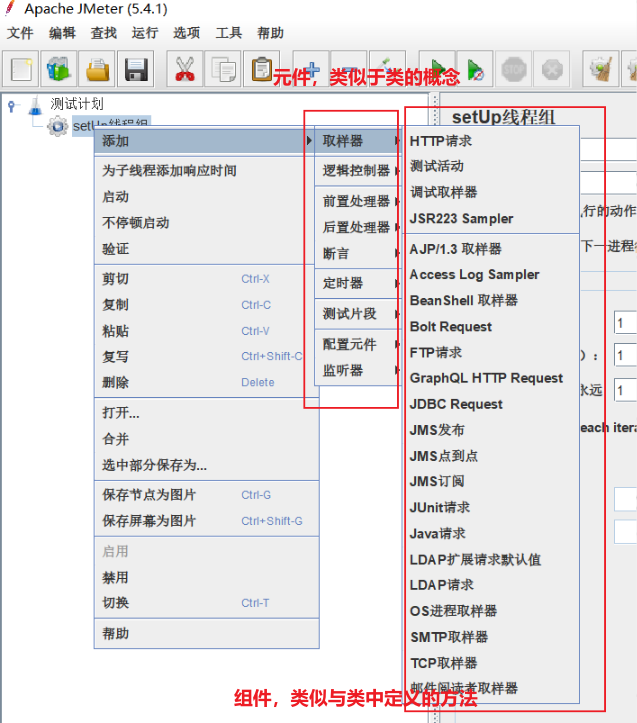Expand the 取样器 submenu
The height and width of the screenshot is (723, 637).
tap(357, 141)
